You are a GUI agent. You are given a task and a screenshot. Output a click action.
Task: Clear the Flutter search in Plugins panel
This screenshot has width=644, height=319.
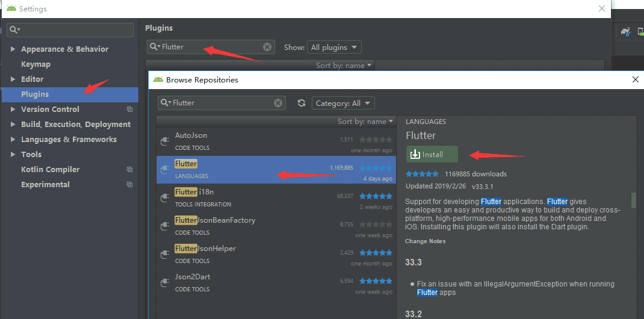coord(267,47)
